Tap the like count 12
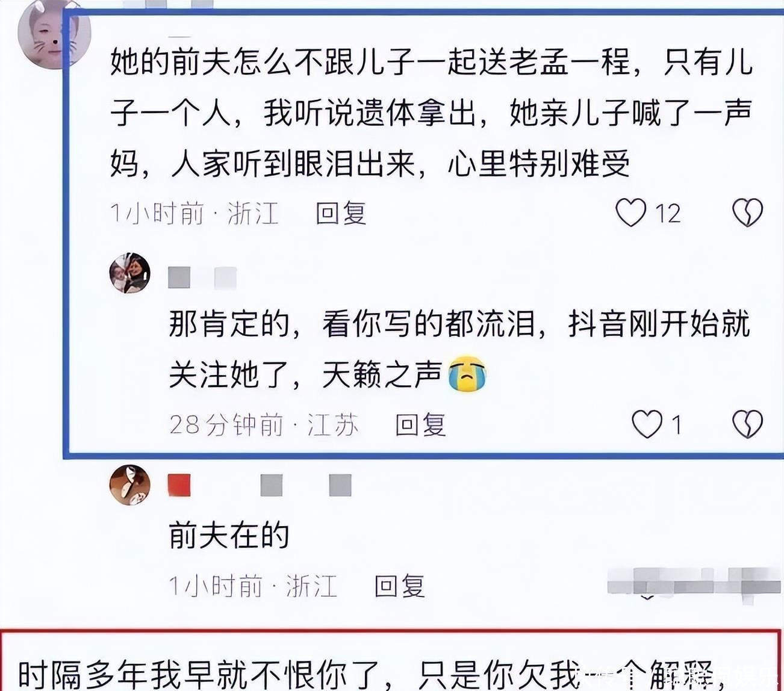 [x=668, y=214]
